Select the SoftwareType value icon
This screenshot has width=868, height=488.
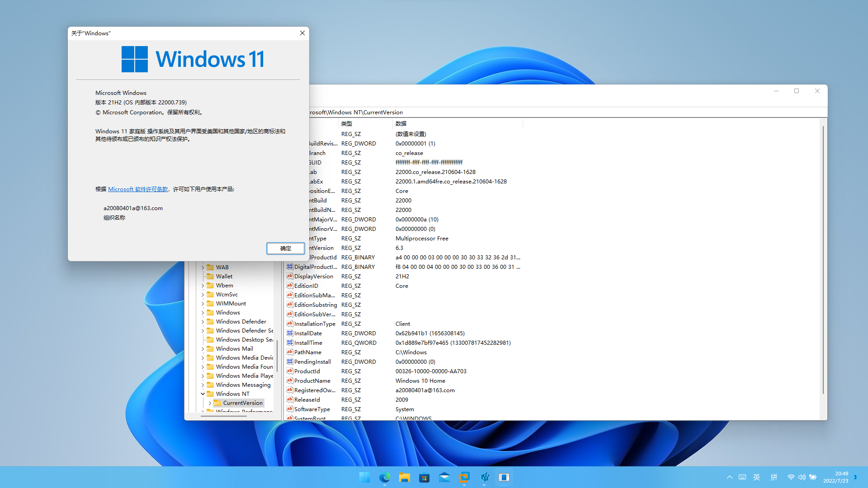[x=290, y=409]
